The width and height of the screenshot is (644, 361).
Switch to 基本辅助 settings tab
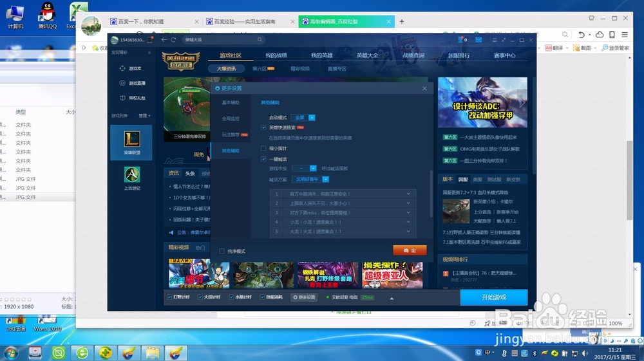click(x=231, y=102)
